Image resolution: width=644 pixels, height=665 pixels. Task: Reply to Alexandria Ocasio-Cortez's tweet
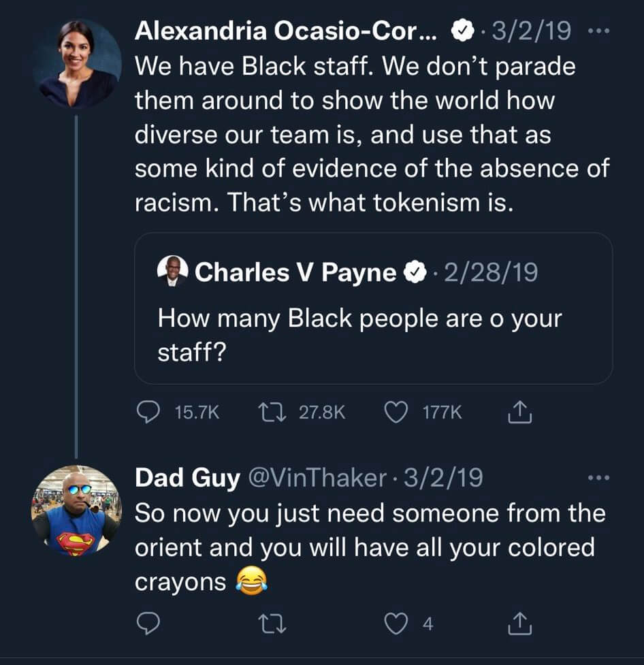(x=148, y=412)
